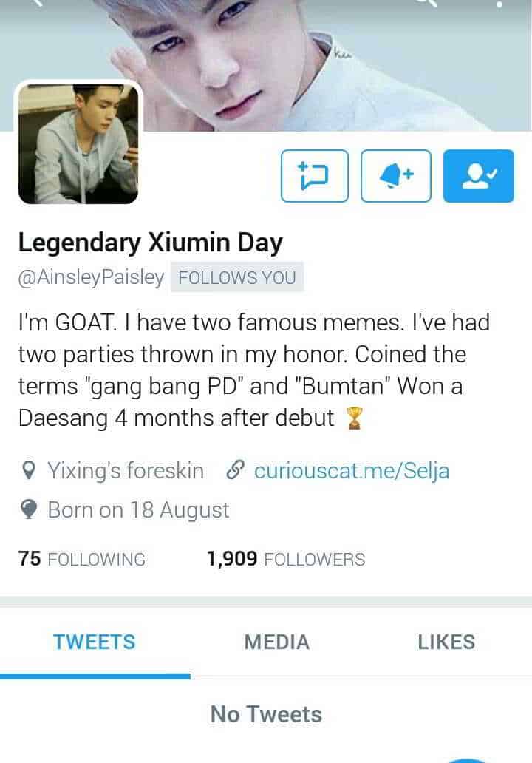Tap the Legendary Xiumin Day display name
532x763 pixels.
point(150,243)
